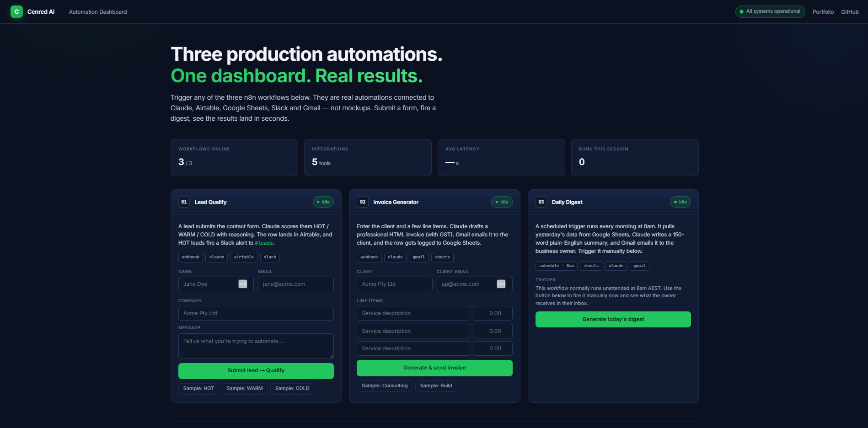Viewport: 868px width, 428px height.
Task: Click the claude tag in Lead Qualify
Action: [217, 257]
